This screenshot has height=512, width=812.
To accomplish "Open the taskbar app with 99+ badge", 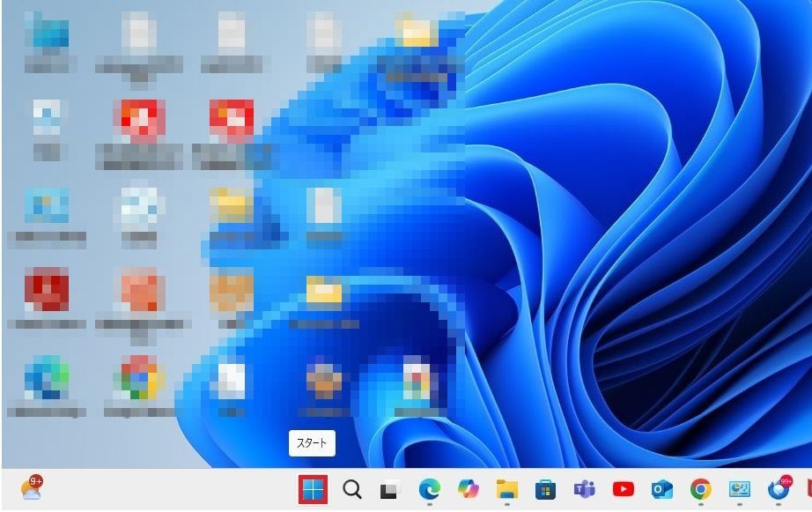I will tap(779, 489).
